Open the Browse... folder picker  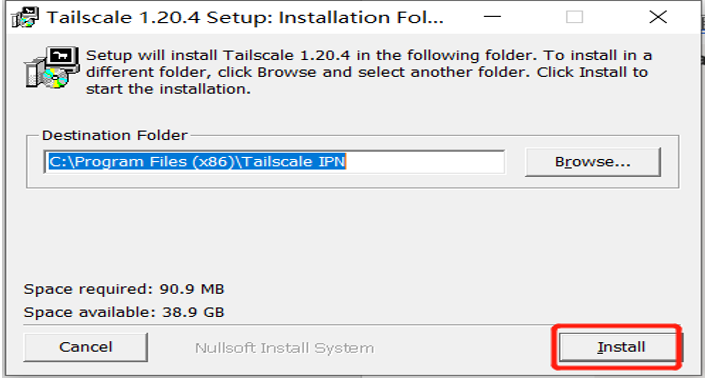tap(593, 162)
